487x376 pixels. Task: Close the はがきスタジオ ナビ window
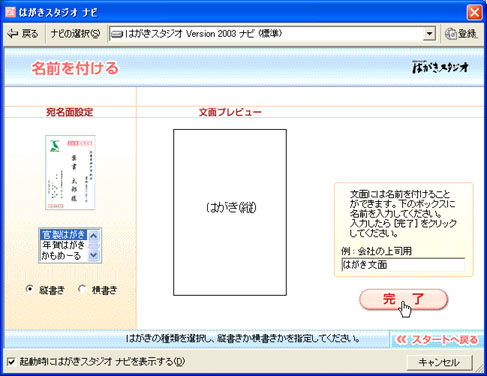click(474, 13)
